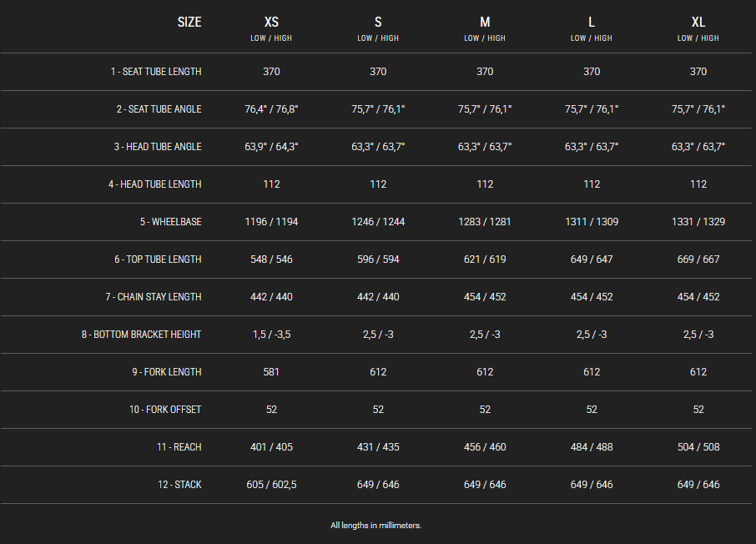
Task: Select the LOW / HIGH label under L
Action: pos(591,38)
